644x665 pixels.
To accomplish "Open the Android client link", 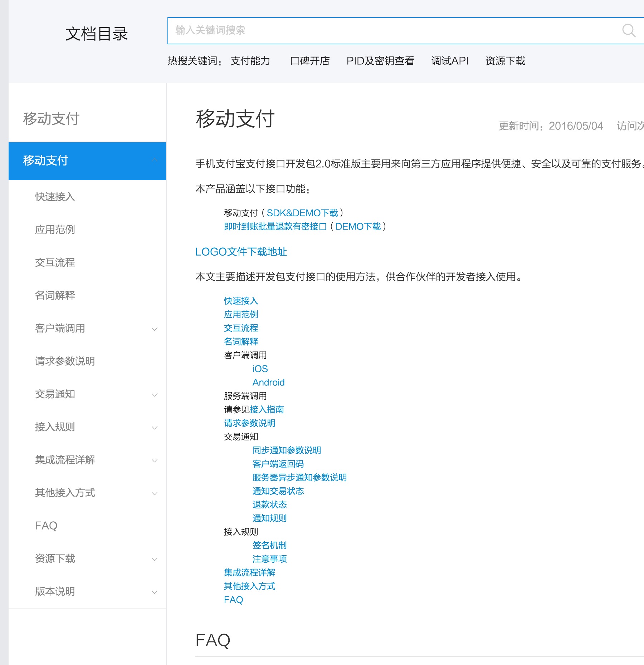I will [x=269, y=383].
